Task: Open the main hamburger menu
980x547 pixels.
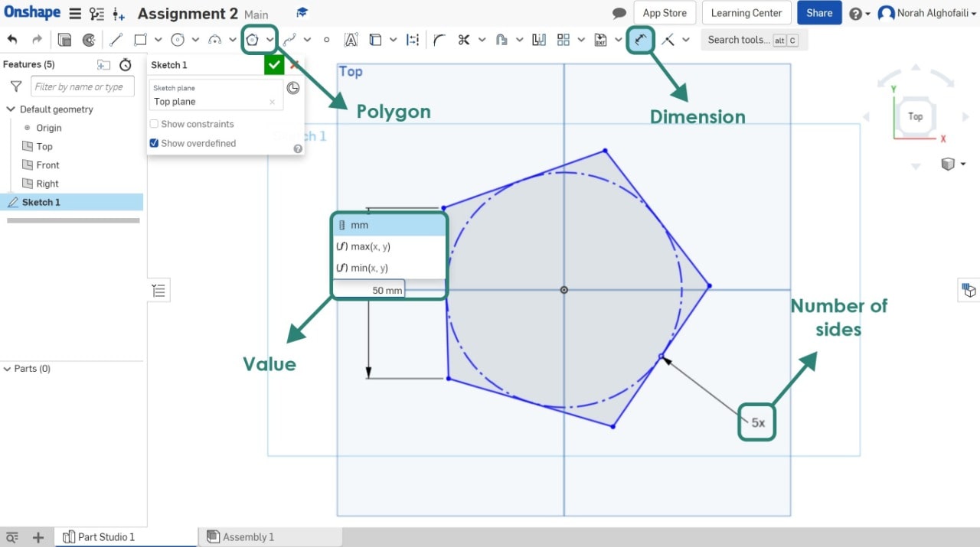Action: click(74, 14)
